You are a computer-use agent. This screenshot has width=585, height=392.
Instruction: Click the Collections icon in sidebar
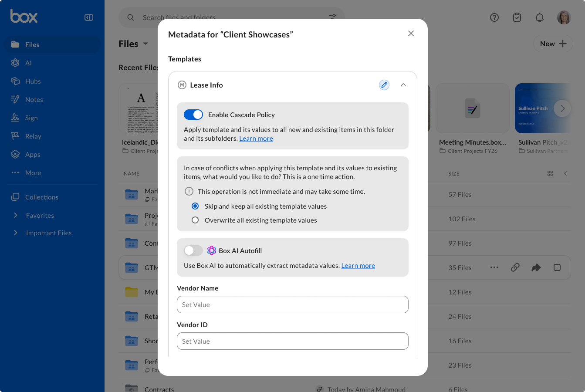pos(15,197)
